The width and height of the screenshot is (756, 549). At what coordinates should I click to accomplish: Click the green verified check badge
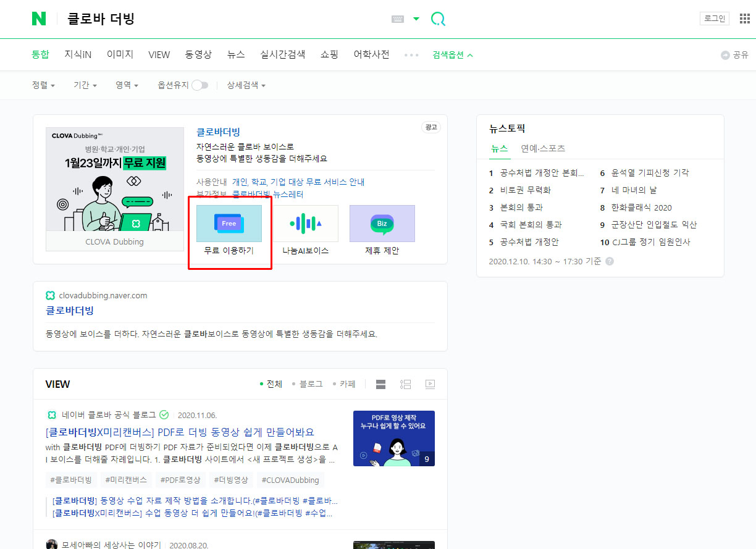click(x=164, y=415)
